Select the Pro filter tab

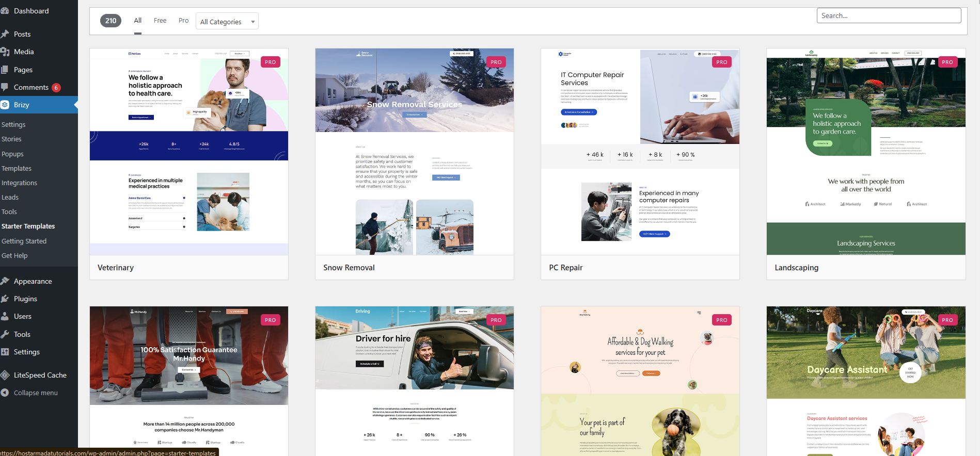click(183, 21)
